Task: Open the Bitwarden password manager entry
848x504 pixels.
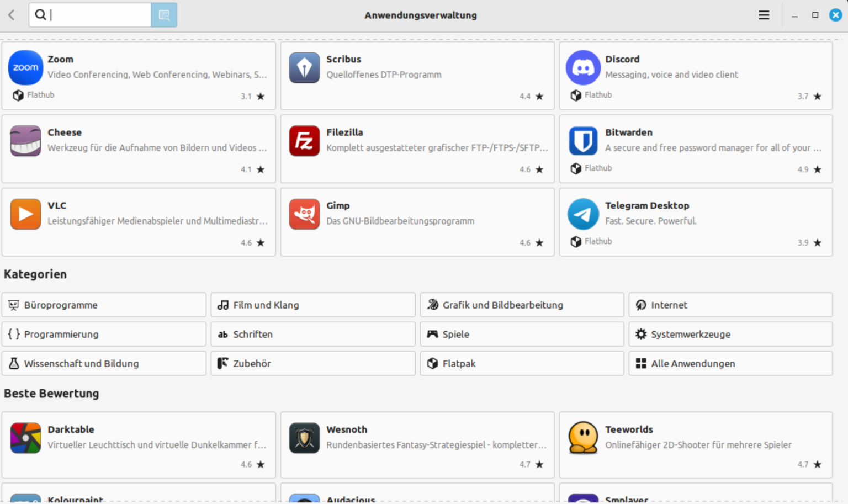Action: coord(696,149)
